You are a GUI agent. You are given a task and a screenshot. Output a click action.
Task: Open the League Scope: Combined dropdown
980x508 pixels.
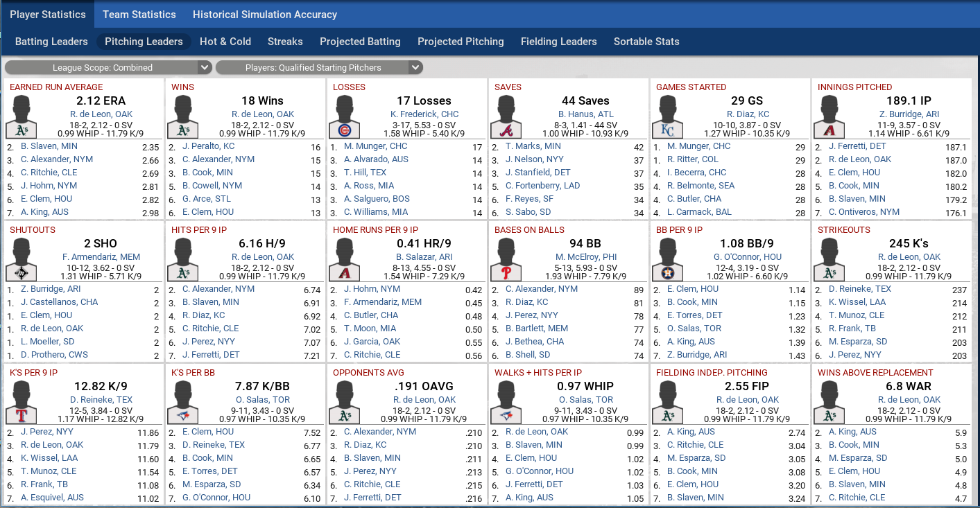(x=108, y=67)
